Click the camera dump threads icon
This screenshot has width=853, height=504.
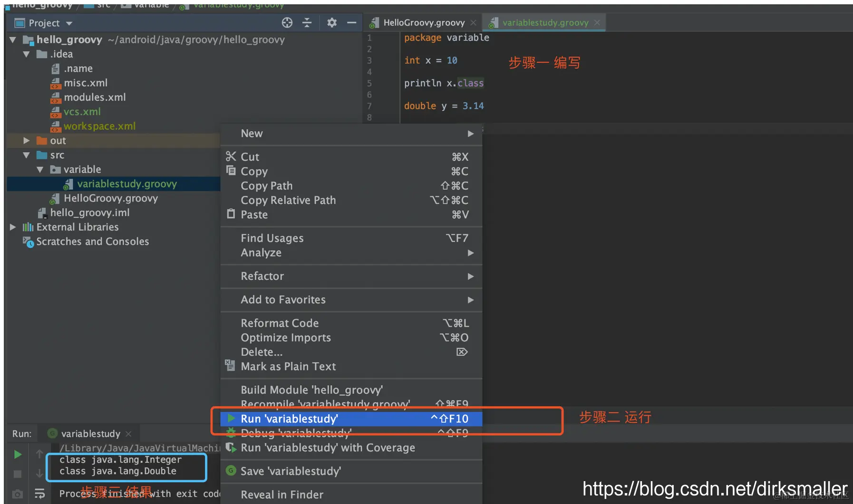tap(18, 494)
